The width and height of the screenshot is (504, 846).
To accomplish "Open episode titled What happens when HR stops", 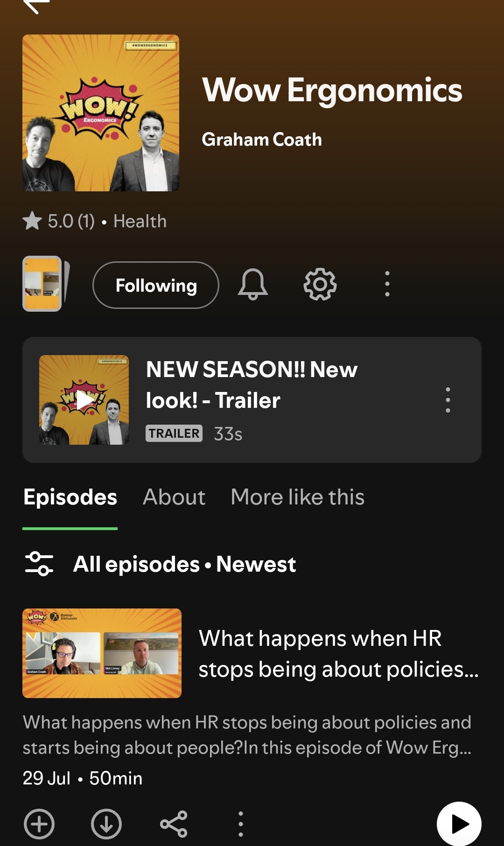I will pyautogui.click(x=338, y=654).
